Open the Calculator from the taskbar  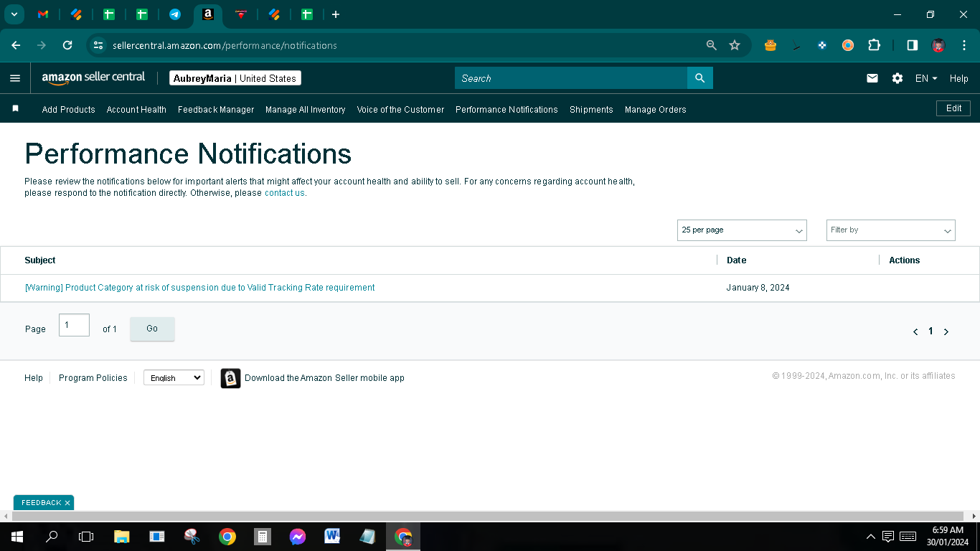(x=263, y=537)
